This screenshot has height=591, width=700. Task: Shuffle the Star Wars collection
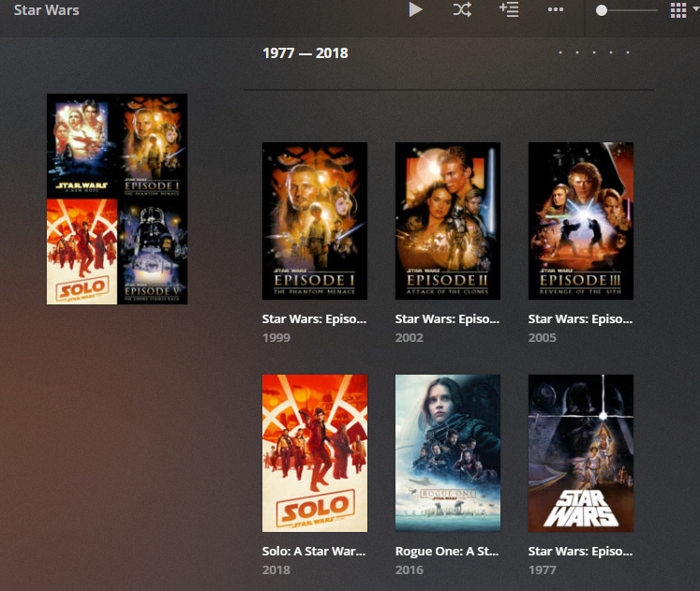pyautogui.click(x=462, y=9)
